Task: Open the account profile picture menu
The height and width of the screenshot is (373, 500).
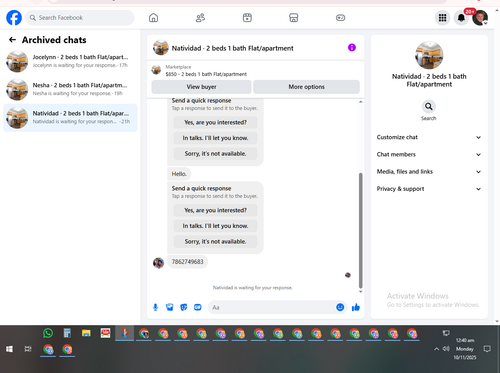Action: click(480, 18)
